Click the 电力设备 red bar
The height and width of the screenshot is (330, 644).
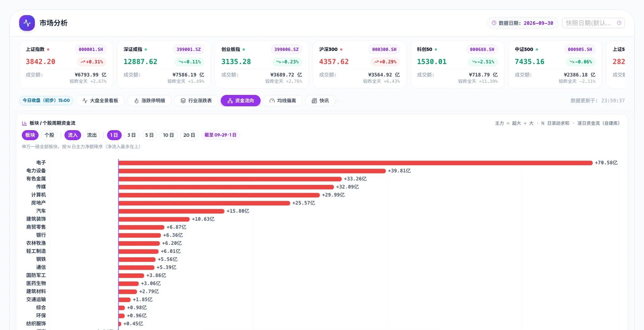point(252,171)
